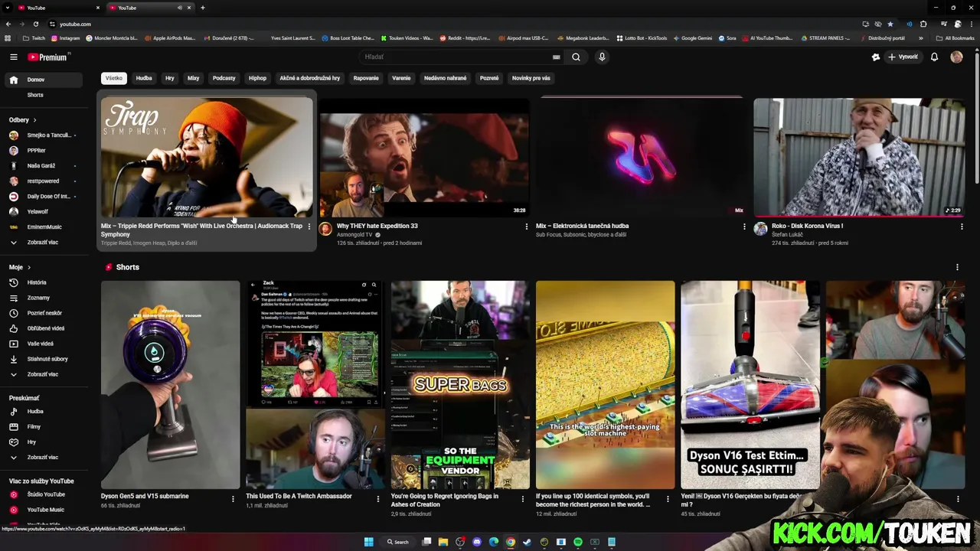Screen dimensions: 980x551
Task: Open the Yelawolf subscription channel
Action: pos(43,212)
